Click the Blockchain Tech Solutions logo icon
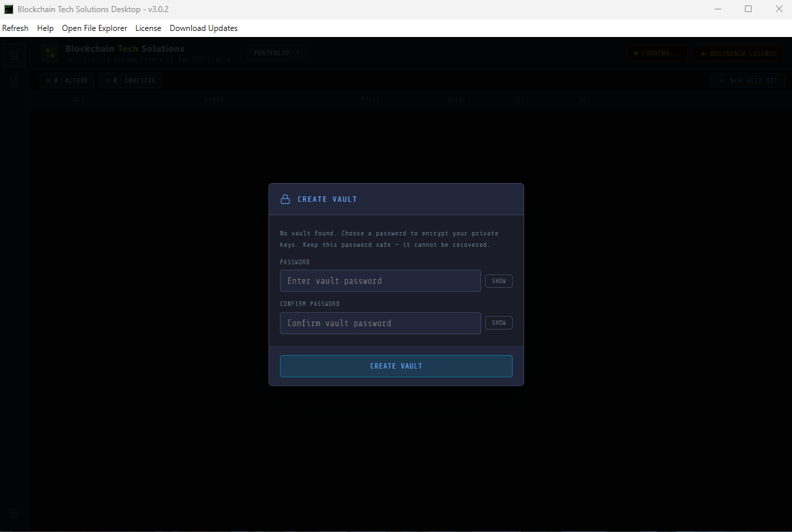The image size is (792, 532). tap(50, 52)
